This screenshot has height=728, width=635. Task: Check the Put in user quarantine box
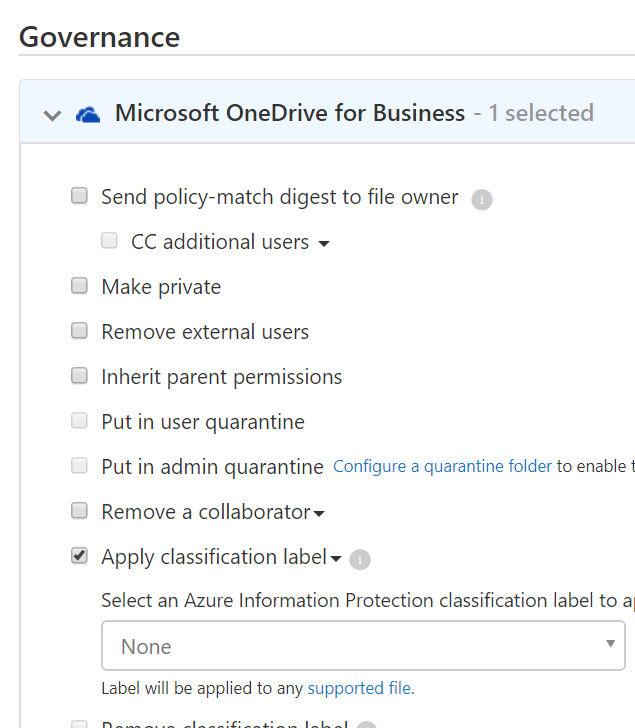click(x=79, y=421)
